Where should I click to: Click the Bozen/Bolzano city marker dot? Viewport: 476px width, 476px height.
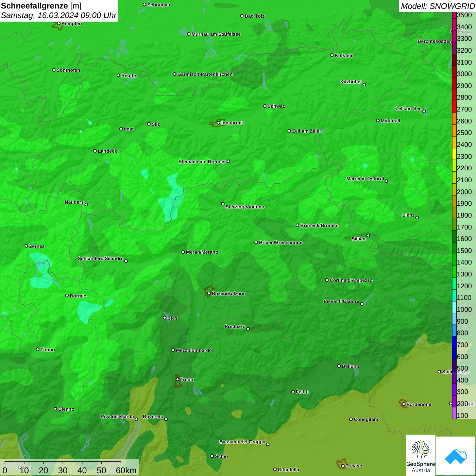point(209,293)
